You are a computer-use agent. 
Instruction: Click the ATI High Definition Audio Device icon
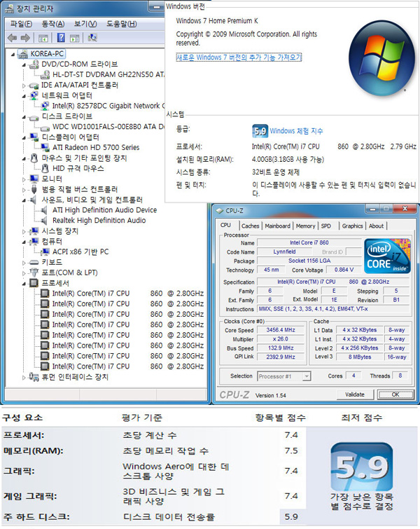point(44,210)
